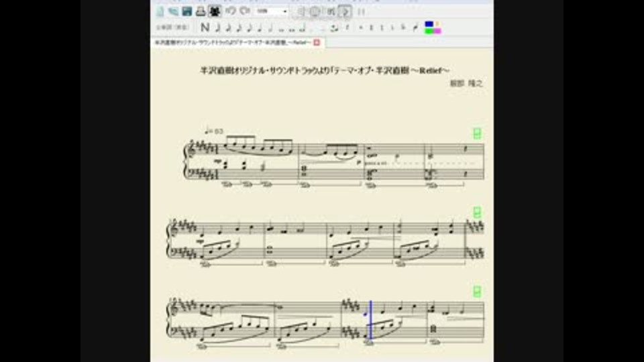This screenshot has width=644, height=362.
Task: Save the score with the floppy disk icon
Action: click(187, 11)
